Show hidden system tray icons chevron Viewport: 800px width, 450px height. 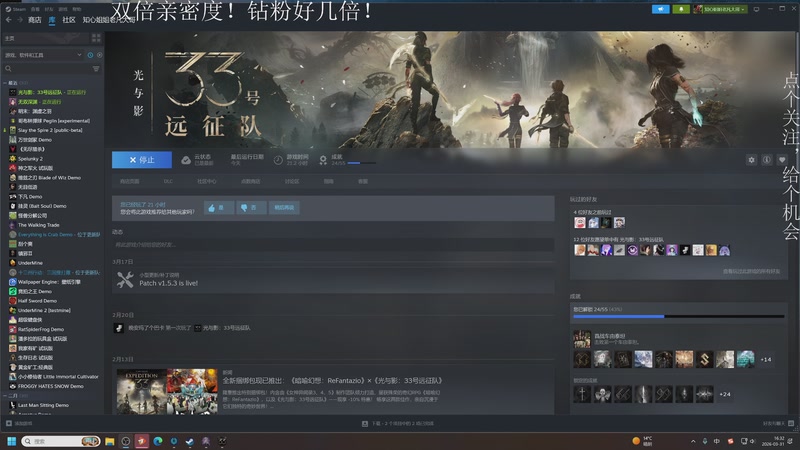pos(693,441)
